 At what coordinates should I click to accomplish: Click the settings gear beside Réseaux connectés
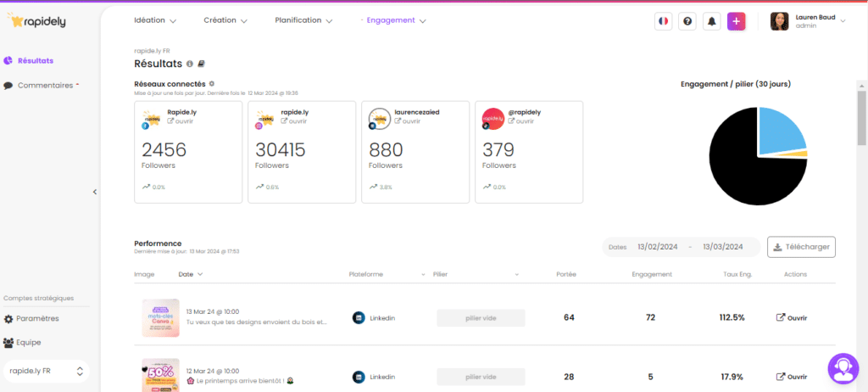point(212,84)
